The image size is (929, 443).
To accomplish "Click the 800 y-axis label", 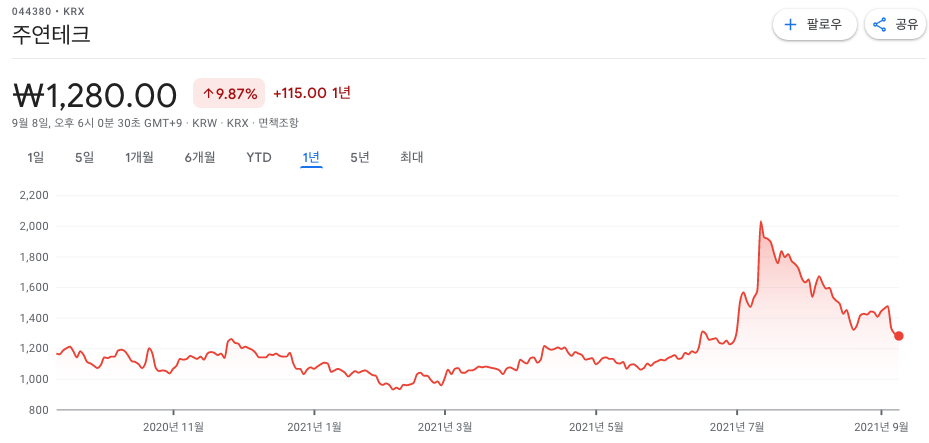I will (40, 410).
